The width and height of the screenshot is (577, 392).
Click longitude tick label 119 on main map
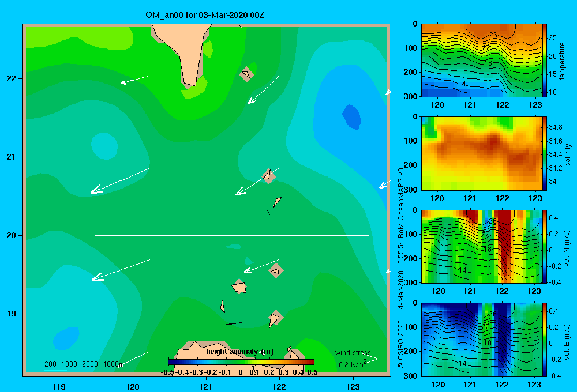59,386
